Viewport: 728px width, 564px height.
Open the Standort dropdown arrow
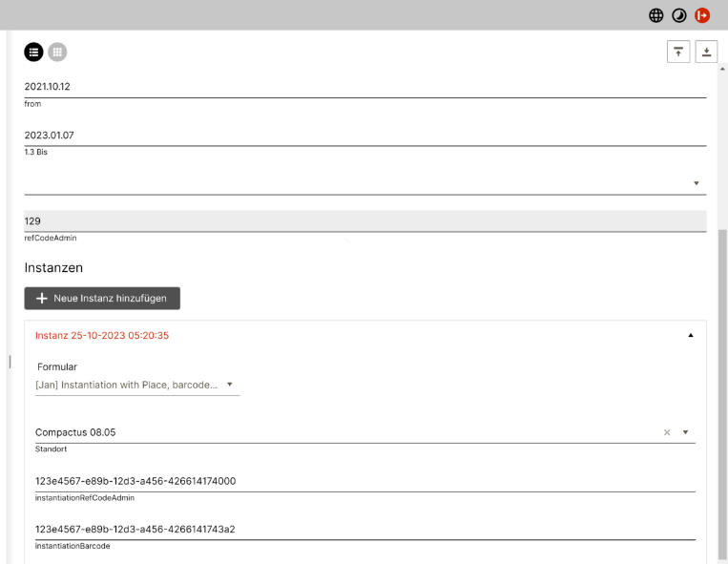tap(685, 432)
